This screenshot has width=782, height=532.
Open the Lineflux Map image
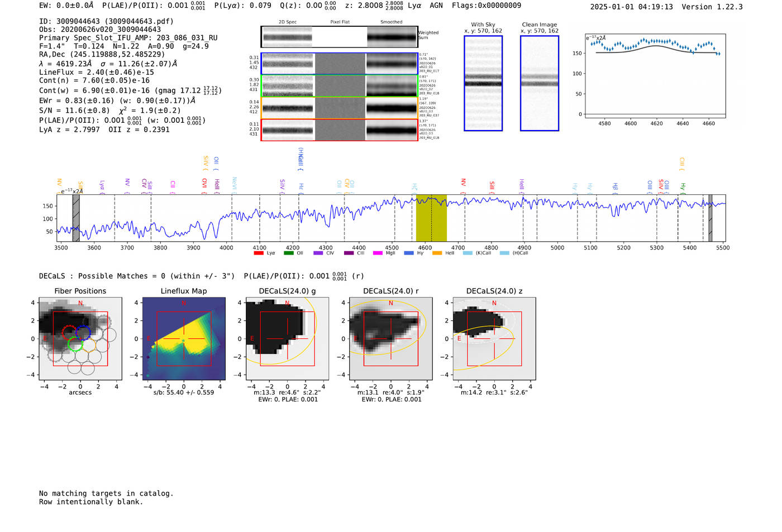(184, 338)
